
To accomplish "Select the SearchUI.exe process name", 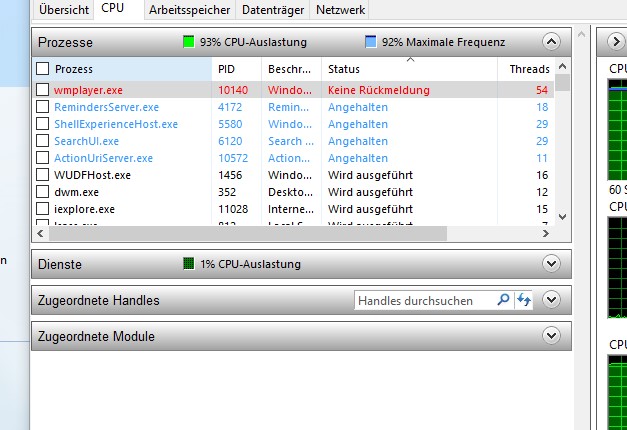I will click(x=86, y=141).
